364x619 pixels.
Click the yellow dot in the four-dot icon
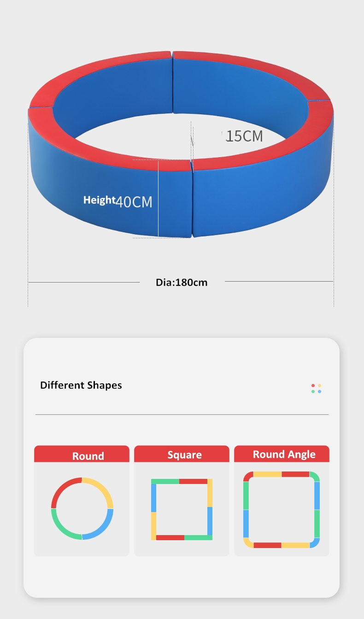[320, 385]
